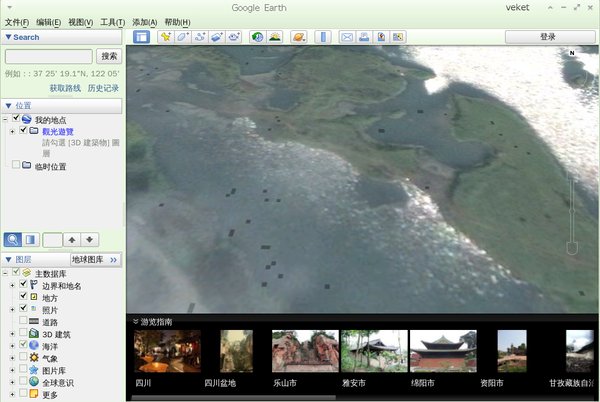Switch planets using the planet icon
The image size is (600, 402).
point(300,37)
